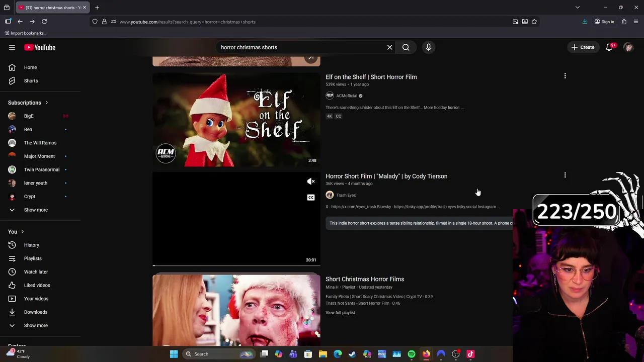644x362 pixels.
Task: Click the browser address bar URL
Action: [x=188, y=22]
